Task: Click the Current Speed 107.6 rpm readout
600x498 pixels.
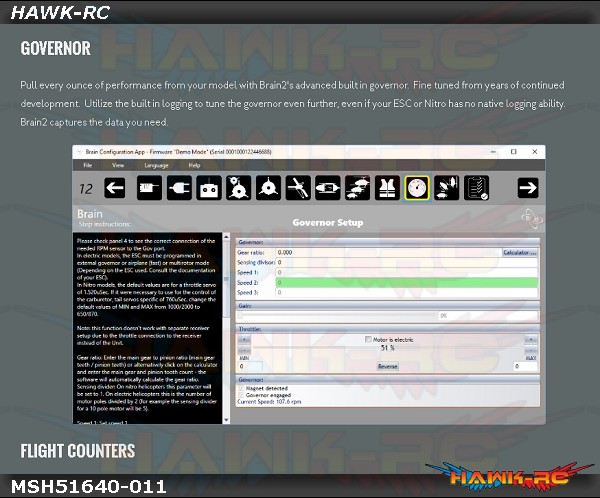Action: [269, 402]
